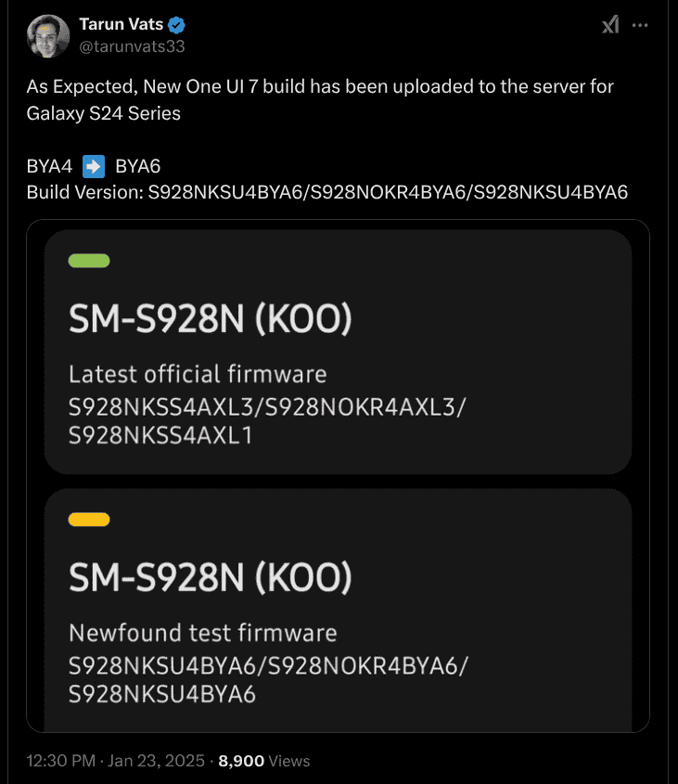
Task: Open Tarun Vats profile picture
Action: (x=48, y=36)
